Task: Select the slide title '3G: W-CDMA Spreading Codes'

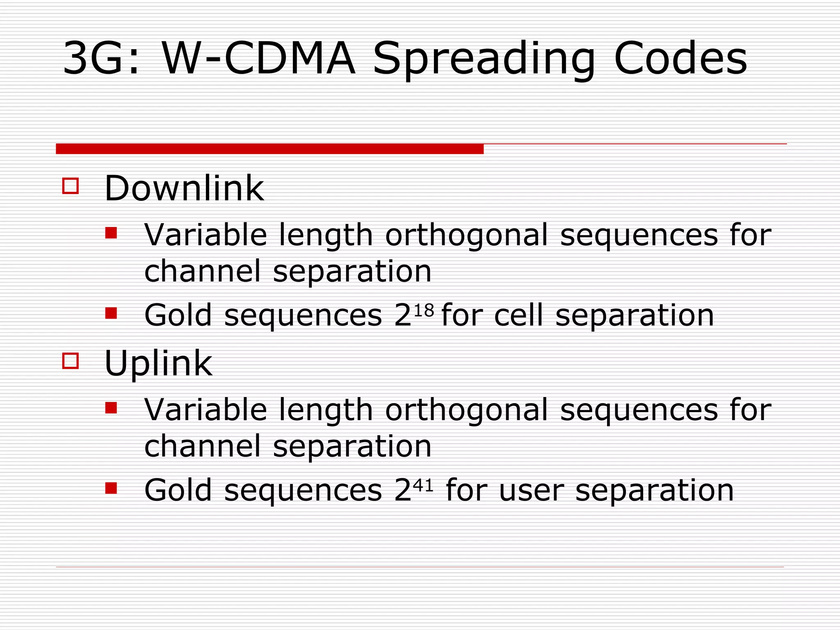Action: tap(404, 59)
